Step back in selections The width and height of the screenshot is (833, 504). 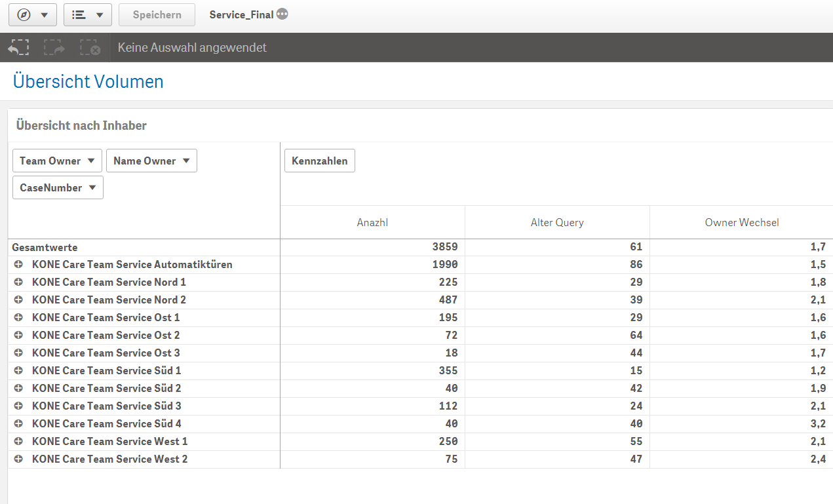(18, 48)
